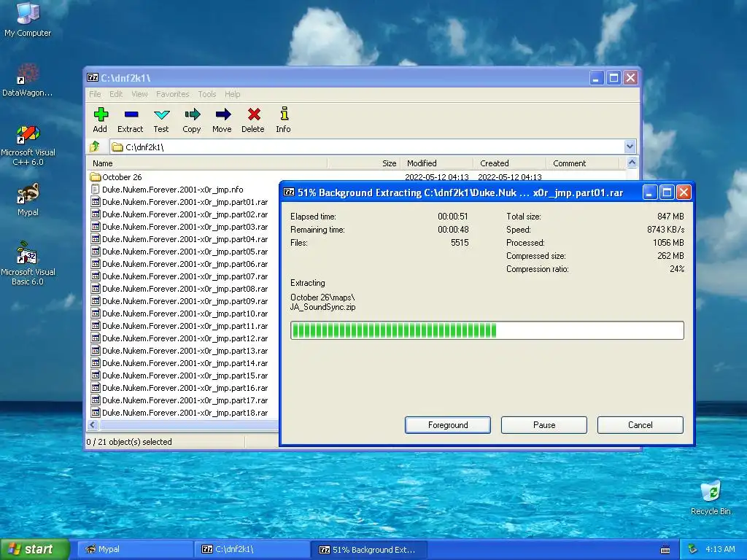The height and width of the screenshot is (560, 747).
Task: Open the Edit menu
Action: click(x=116, y=94)
